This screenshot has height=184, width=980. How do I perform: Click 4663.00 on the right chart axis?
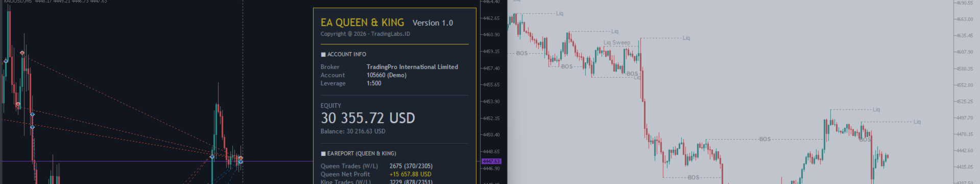click(964, 19)
